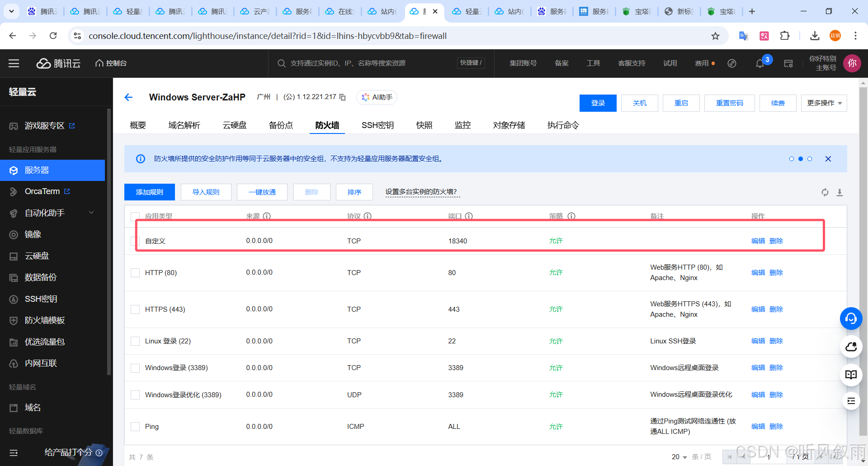This screenshot has height=466, width=868.
Task: Open the documentation book float button
Action: tap(851, 375)
